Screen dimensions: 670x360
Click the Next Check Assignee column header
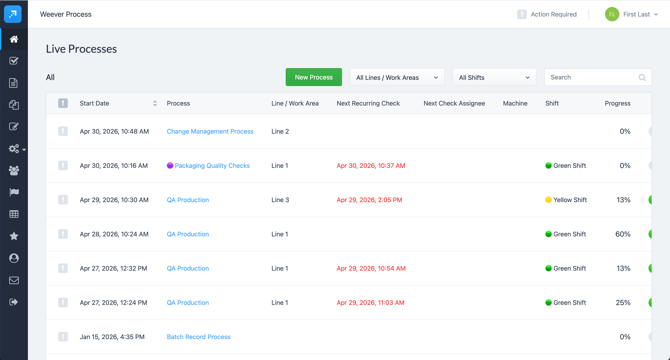[x=454, y=103]
